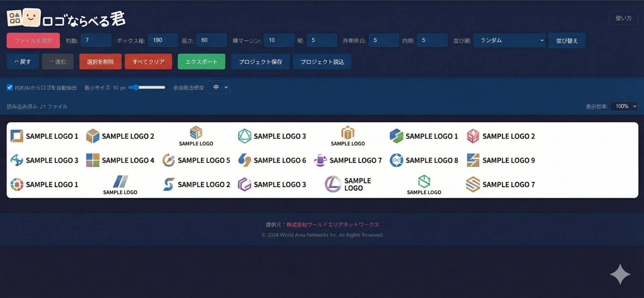Screen dimensions: 644x298
Task: Select the Sample Logo 4 four-square icon
Action: [93, 160]
